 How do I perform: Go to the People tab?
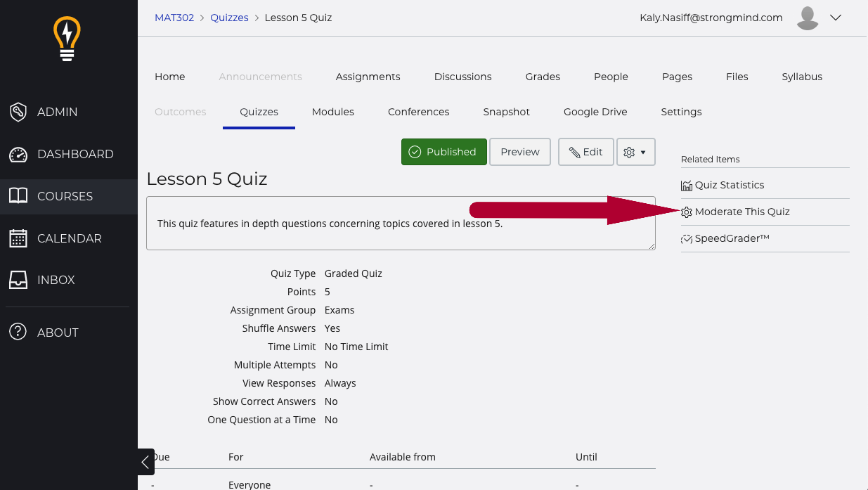pyautogui.click(x=611, y=77)
